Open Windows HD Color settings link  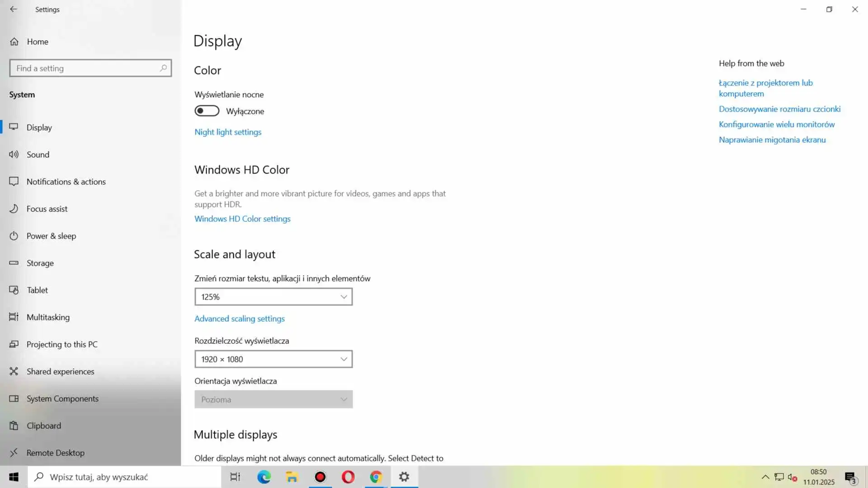click(x=242, y=219)
